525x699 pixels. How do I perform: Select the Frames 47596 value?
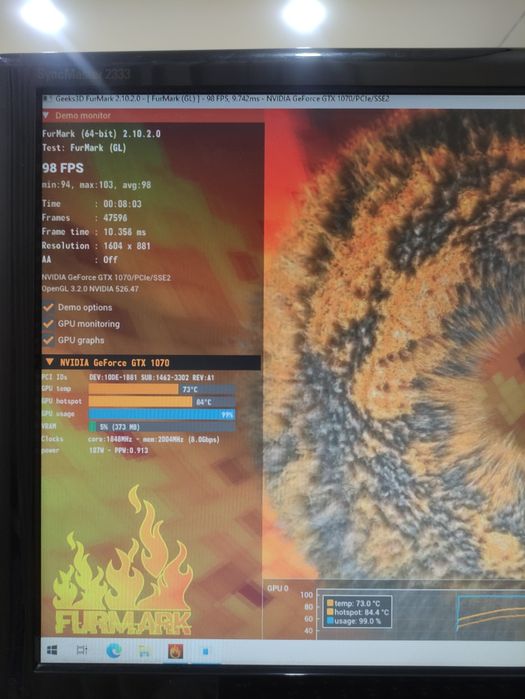pos(115,218)
